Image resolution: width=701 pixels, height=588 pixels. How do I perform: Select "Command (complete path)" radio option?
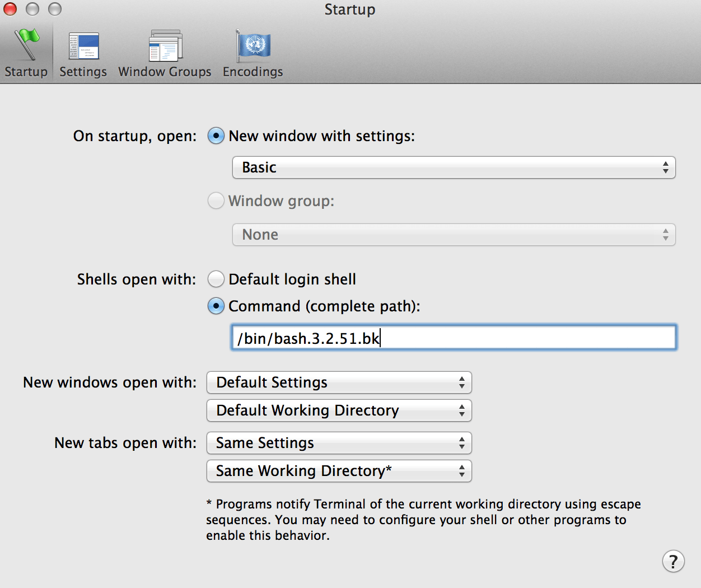(x=216, y=306)
